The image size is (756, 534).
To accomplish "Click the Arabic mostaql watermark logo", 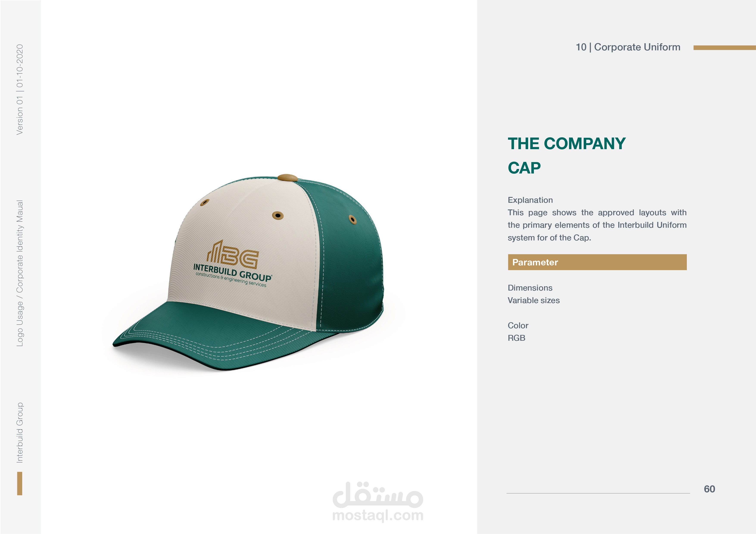I will tap(378, 494).
